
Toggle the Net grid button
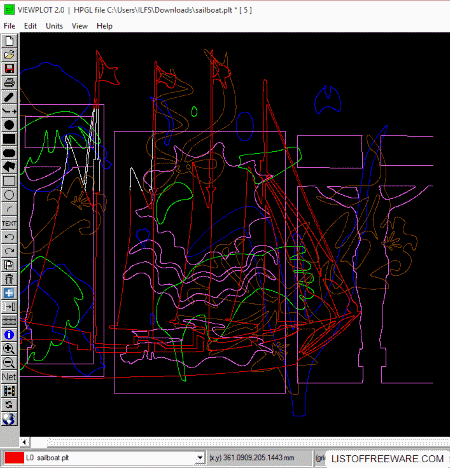9,377
